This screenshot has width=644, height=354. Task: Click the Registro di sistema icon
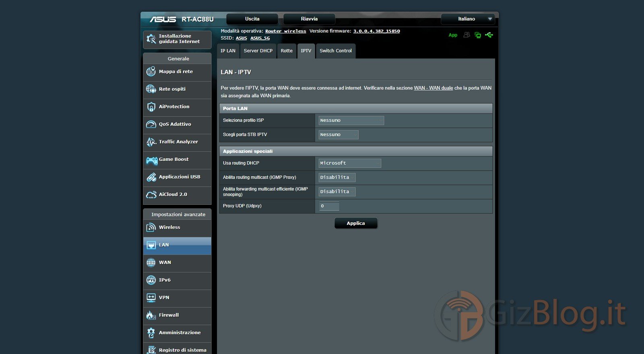[x=151, y=350]
